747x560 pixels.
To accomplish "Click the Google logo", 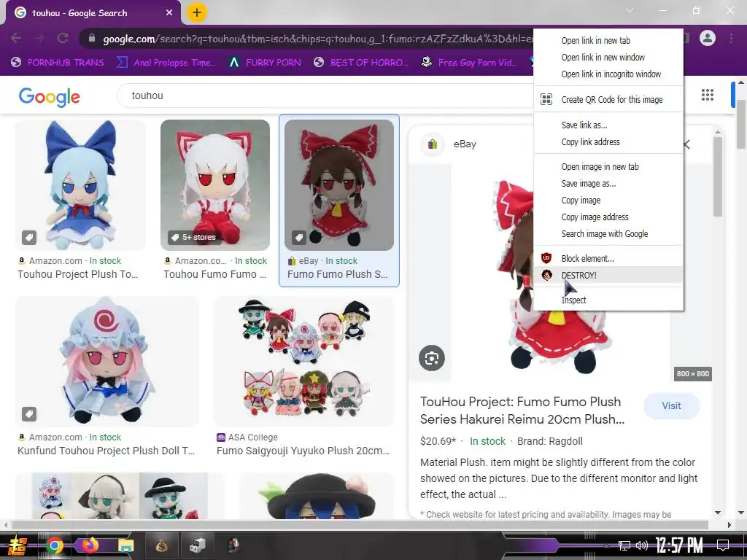I will coord(50,97).
